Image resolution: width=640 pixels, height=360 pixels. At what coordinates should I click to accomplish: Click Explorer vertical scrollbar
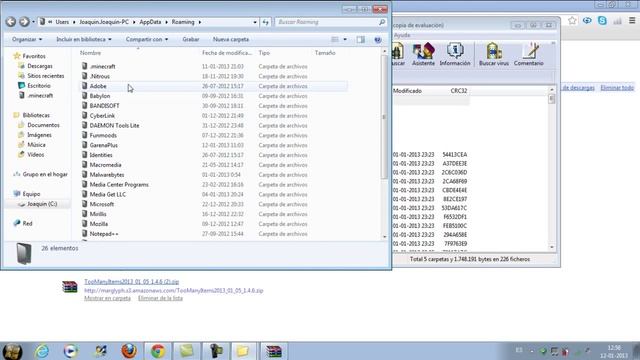(384, 116)
